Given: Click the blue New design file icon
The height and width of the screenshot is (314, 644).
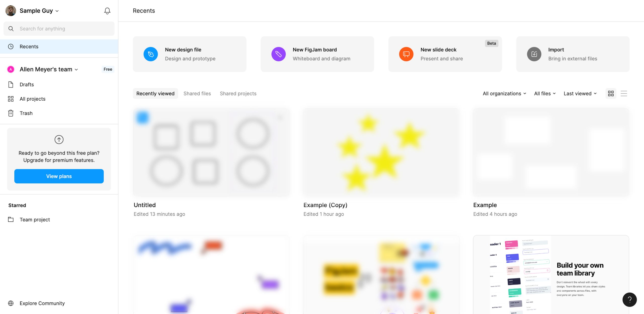Looking at the screenshot, I should (151, 54).
